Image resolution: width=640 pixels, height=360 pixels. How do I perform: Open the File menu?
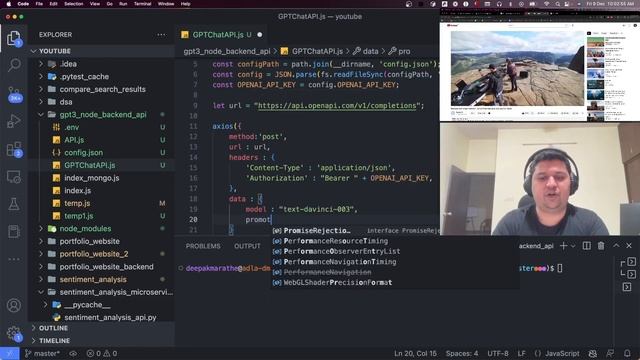pyautogui.click(x=39, y=4)
